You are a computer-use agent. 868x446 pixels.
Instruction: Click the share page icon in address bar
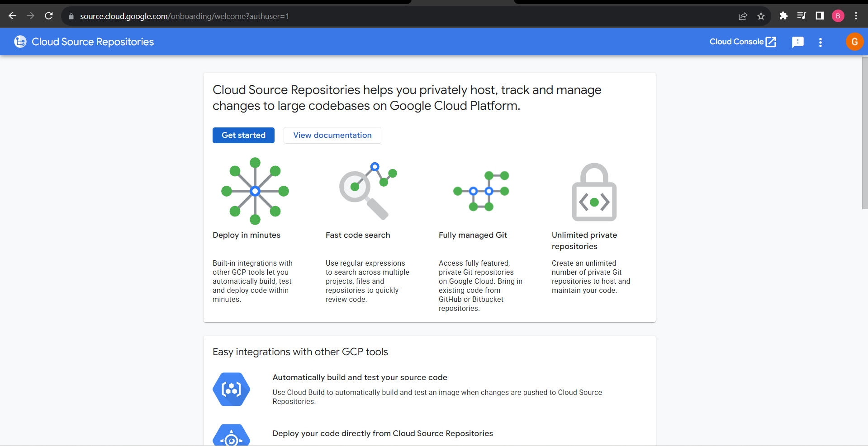(743, 16)
